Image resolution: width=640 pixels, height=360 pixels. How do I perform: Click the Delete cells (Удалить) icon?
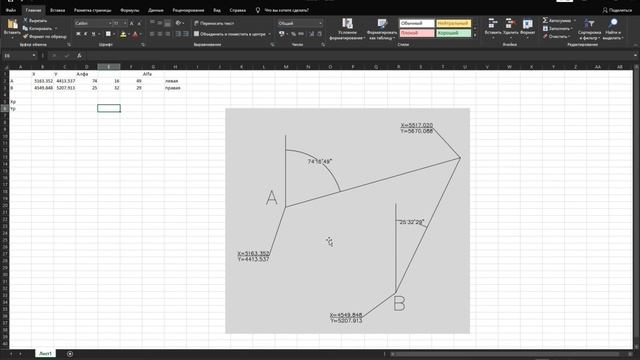(510, 23)
